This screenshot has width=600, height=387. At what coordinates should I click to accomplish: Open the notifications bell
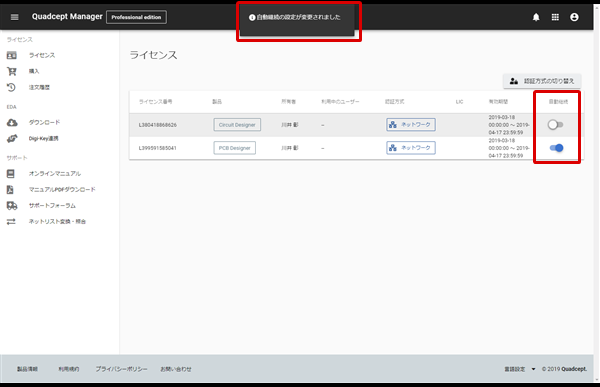coord(536,17)
